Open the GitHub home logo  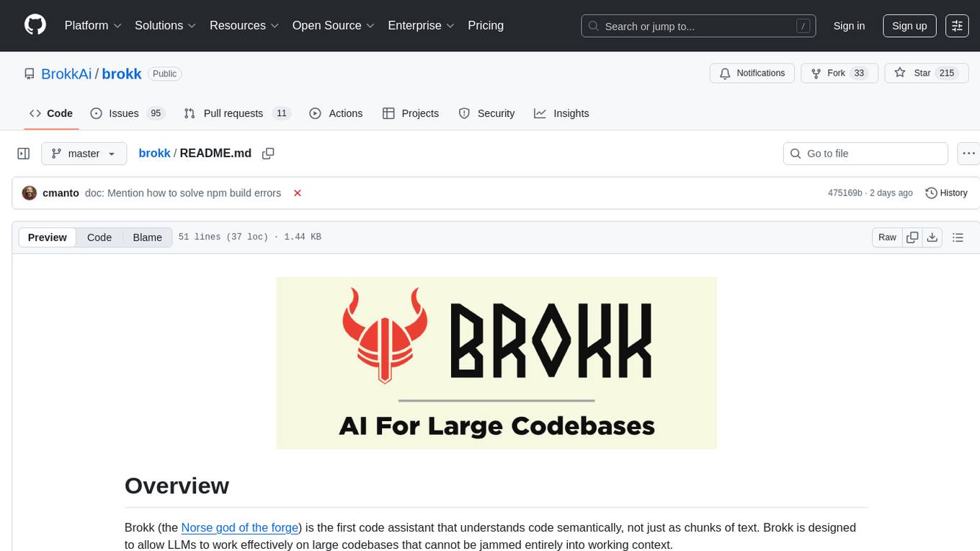click(35, 25)
